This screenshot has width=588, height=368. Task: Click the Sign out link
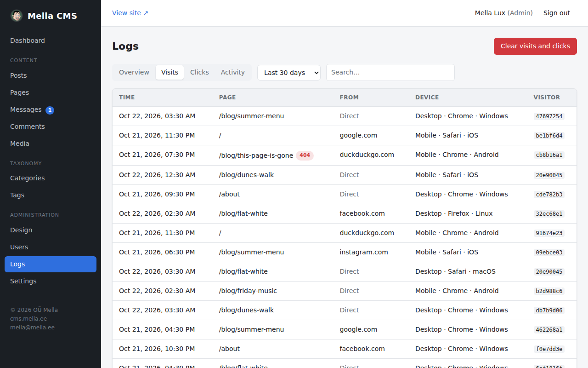point(557,13)
